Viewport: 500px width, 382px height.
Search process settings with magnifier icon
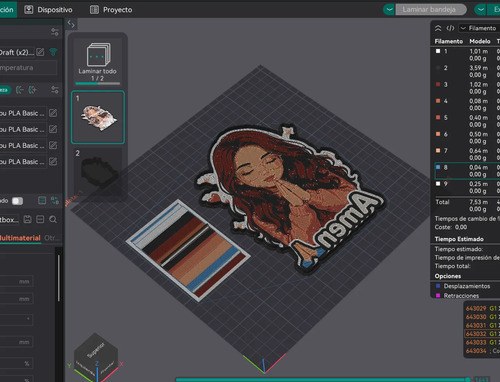tap(53, 219)
